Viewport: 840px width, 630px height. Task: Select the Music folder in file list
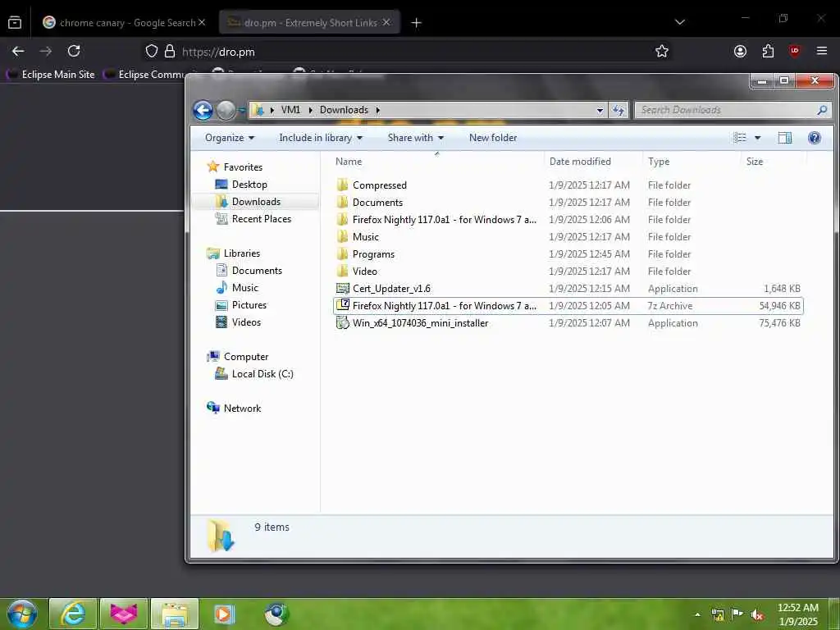568,237
